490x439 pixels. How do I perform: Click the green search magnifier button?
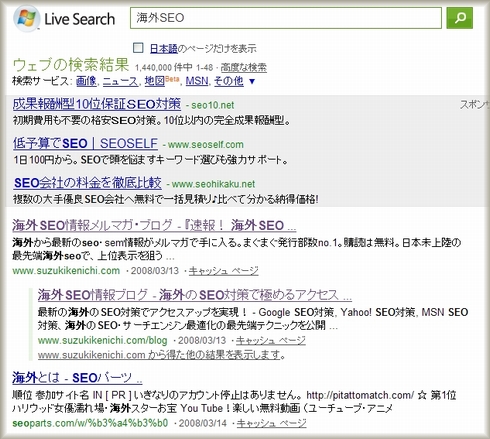pos(460,18)
